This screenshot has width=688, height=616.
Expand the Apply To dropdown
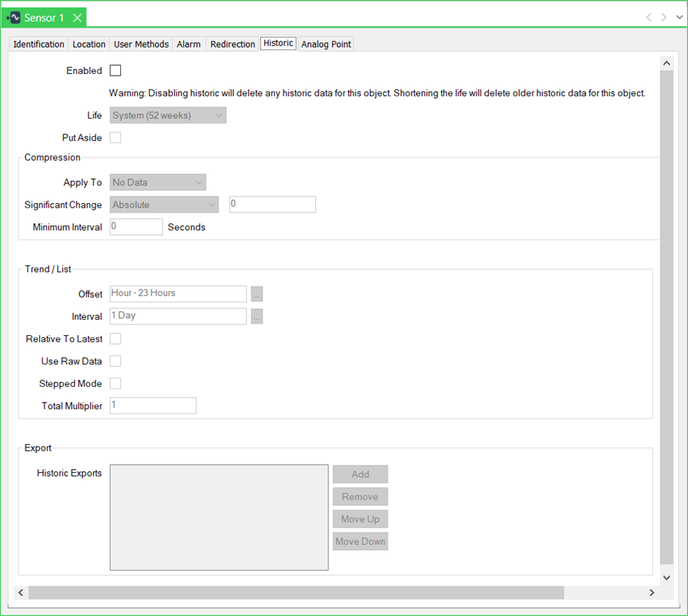pos(158,182)
